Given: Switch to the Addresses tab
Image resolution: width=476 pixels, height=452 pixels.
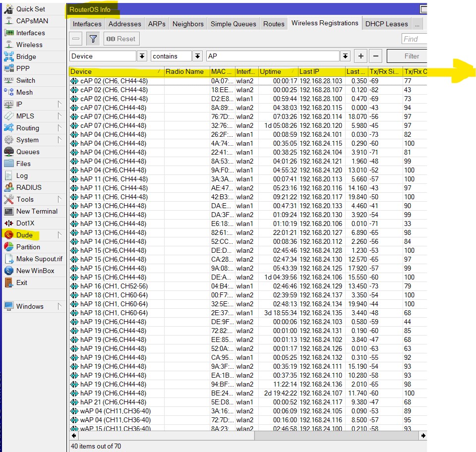Looking at the screenshot, I should (x=125, y=24).
